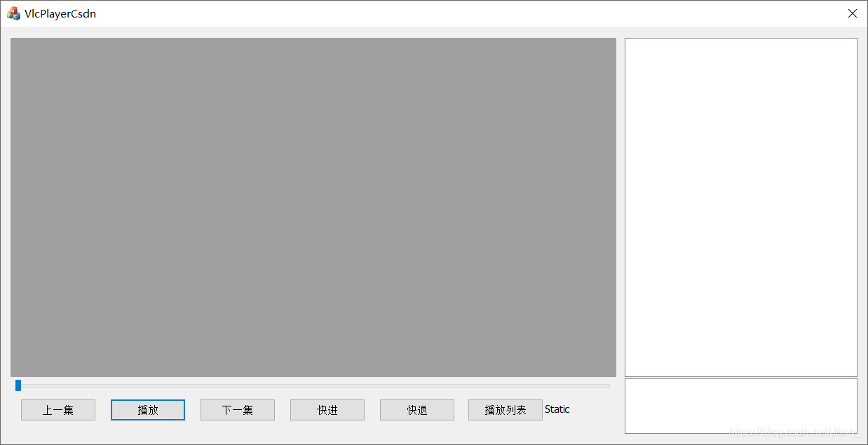Click the blue progress slider thumb
Screen dimensions: 868x445
[x=18, y=385]
